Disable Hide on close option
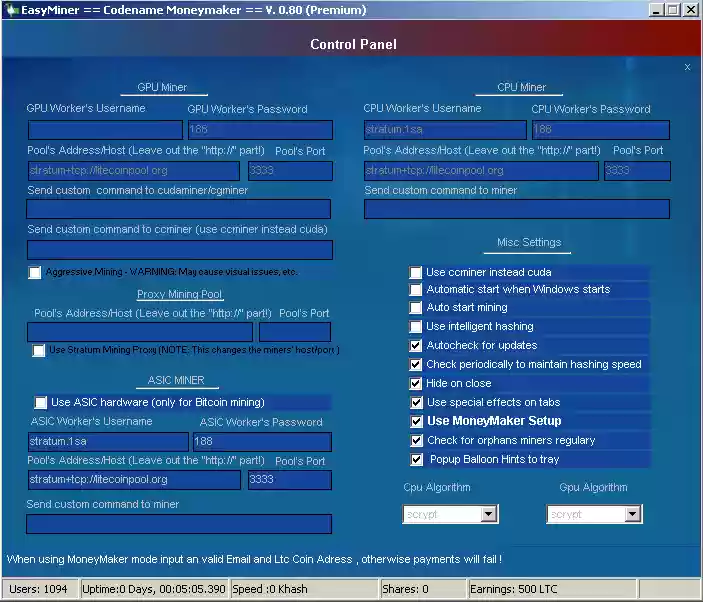Viewport: 703px width, 602px height. [x=416, y=383]
